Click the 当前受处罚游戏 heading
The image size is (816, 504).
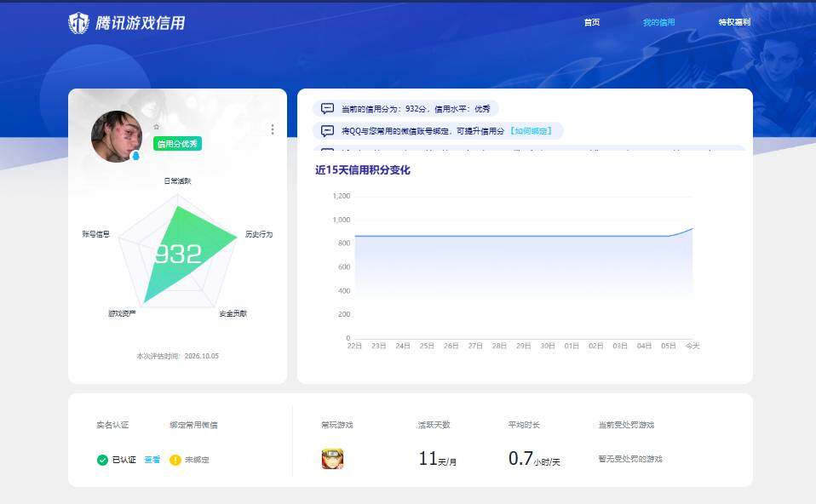tap(626, 425)
